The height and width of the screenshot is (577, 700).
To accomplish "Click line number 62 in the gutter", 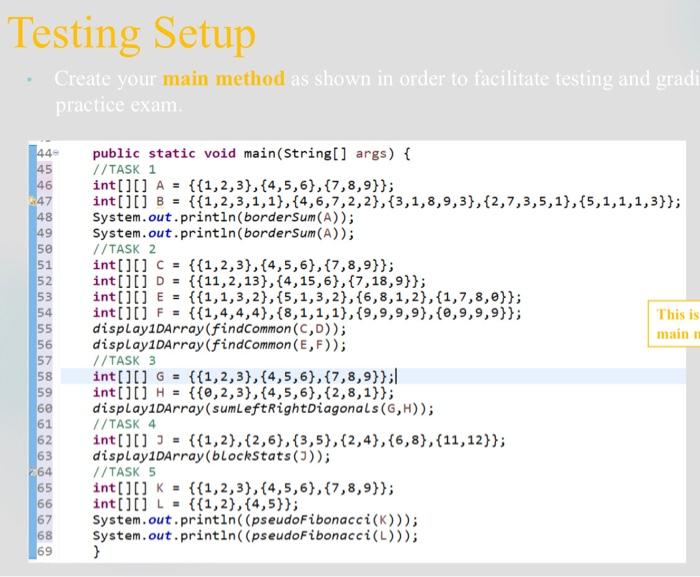I will 45,440.
